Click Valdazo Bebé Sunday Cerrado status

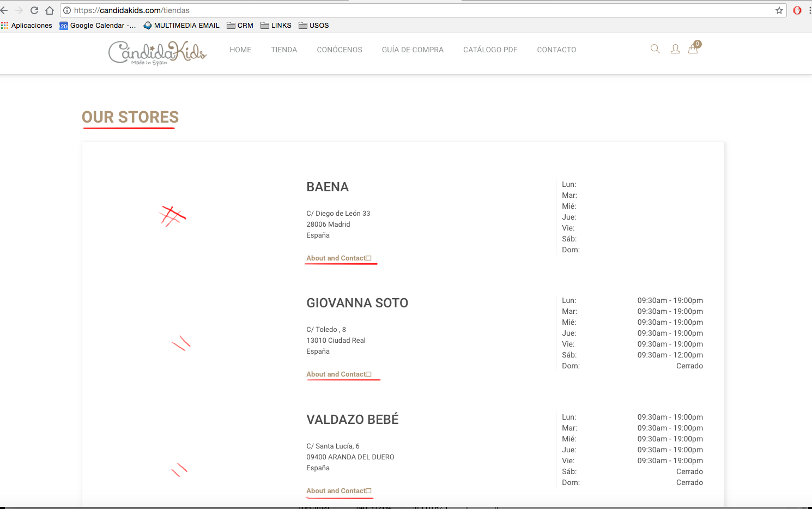pos(689,483)
